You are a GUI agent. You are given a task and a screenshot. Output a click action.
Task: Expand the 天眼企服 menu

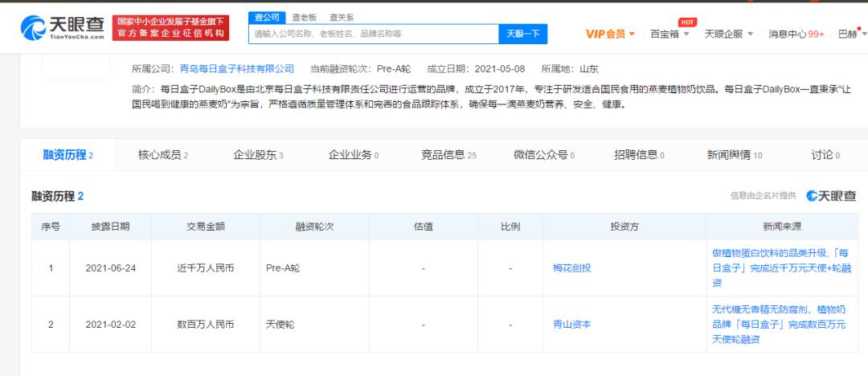coord(728,34)
